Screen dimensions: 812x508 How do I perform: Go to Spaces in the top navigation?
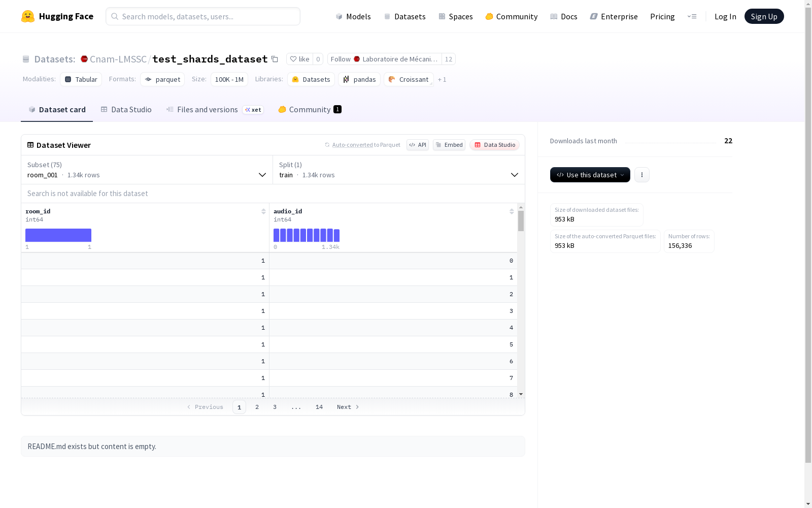tap(456, 16)
